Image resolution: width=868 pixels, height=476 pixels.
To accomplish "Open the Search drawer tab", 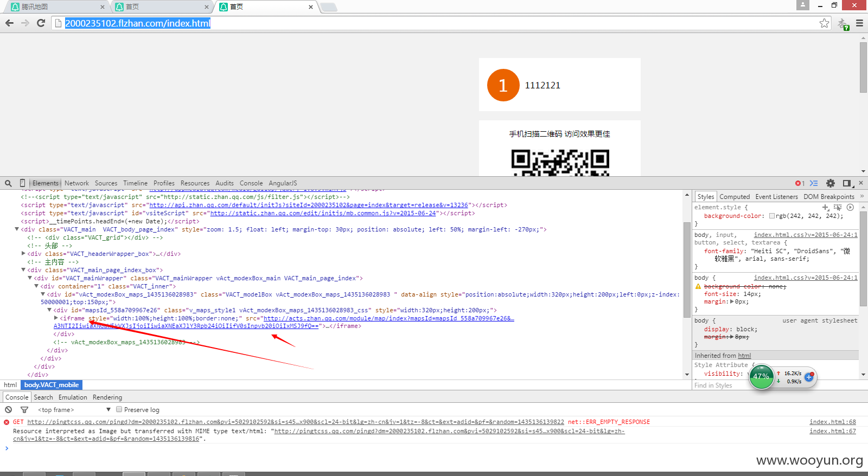I will click(x=43, y=397).
